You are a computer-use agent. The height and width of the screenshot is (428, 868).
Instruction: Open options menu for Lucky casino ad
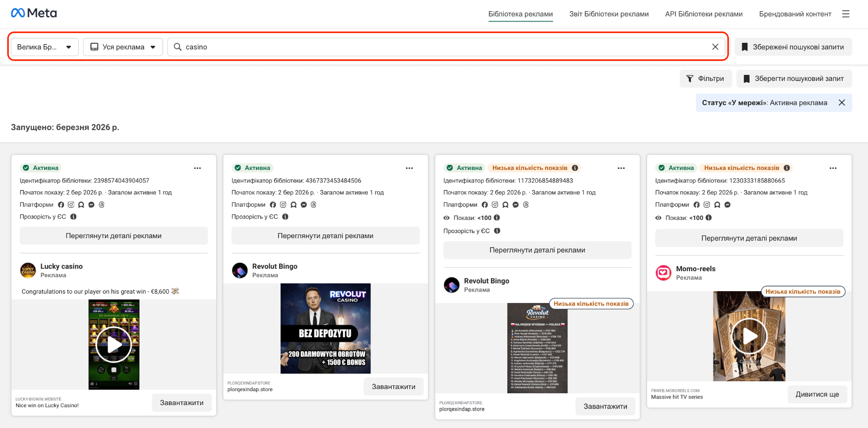(x=198, y=168)
